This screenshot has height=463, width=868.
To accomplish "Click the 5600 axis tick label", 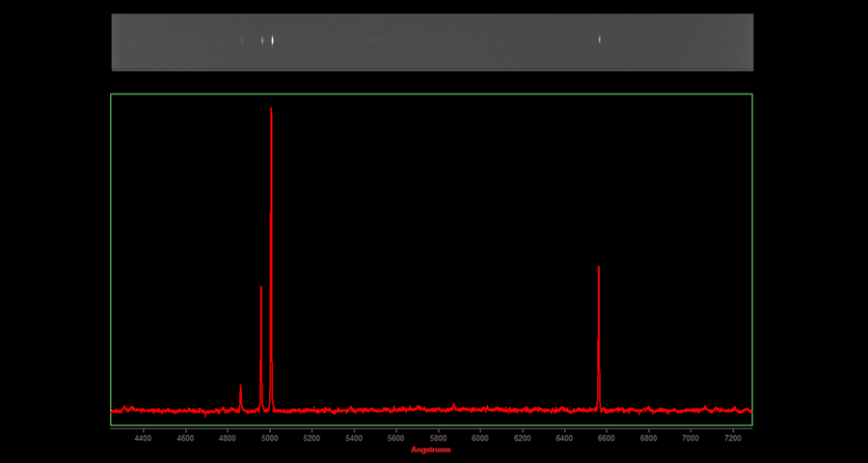I will 395,438.
